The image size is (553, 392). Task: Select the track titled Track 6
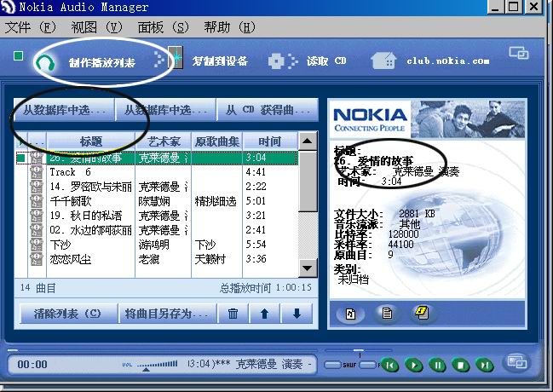[71, 172]
